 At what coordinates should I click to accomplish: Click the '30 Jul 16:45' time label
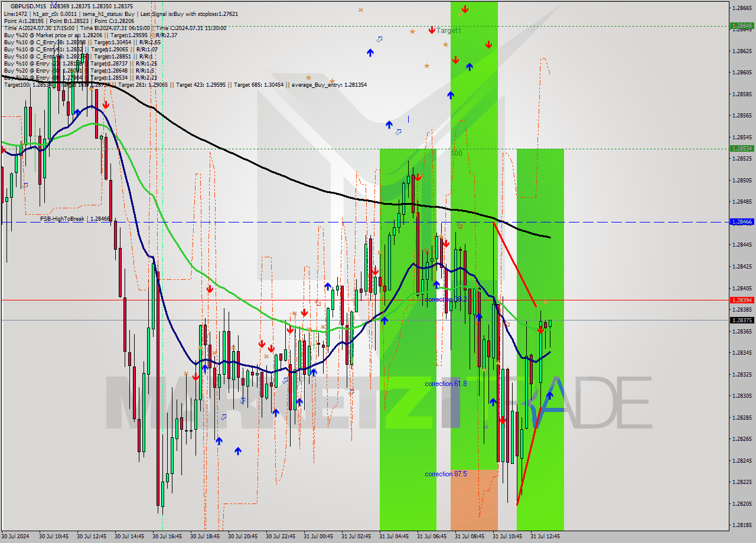tap(167, 537)
